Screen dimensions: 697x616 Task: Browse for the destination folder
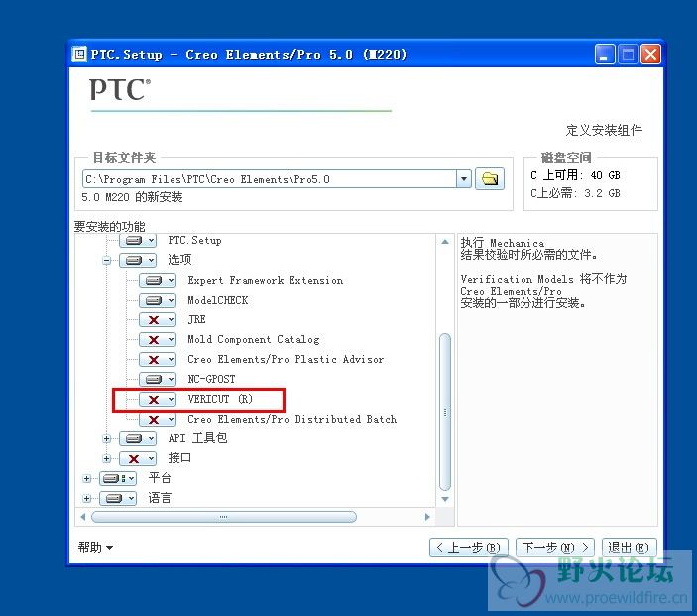[x=490, y=179]
